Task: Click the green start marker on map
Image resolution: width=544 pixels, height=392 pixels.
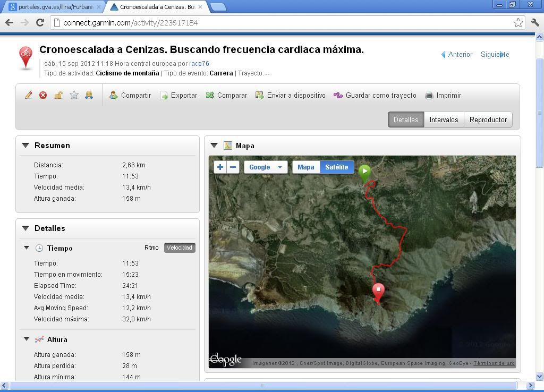Action: click(364, 173)
